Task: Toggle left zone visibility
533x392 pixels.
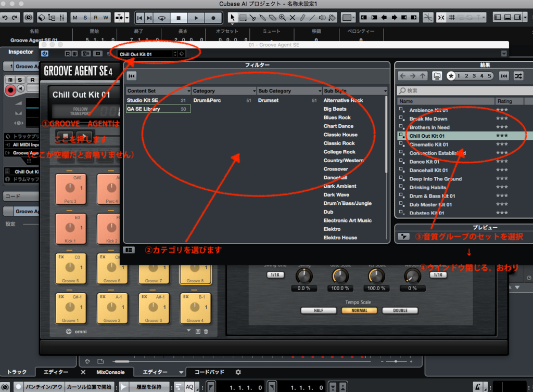Action: click(x=498, y=17)
